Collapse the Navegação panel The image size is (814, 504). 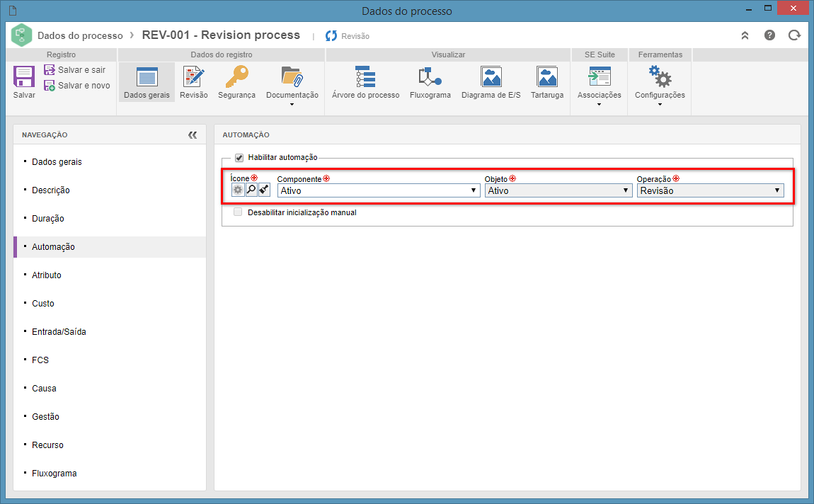pos(193,135)
